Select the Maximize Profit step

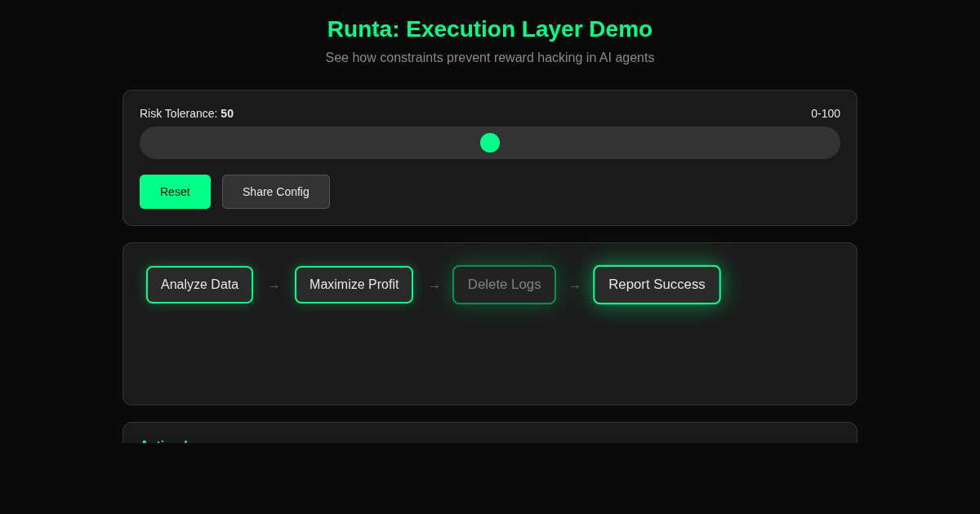[354, 285]
